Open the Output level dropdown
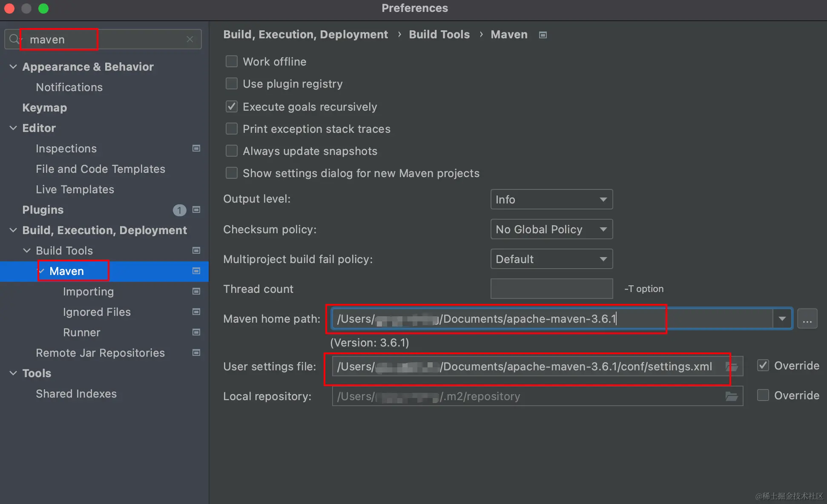Viewport: 827px width, 504px height. [551, 199]
